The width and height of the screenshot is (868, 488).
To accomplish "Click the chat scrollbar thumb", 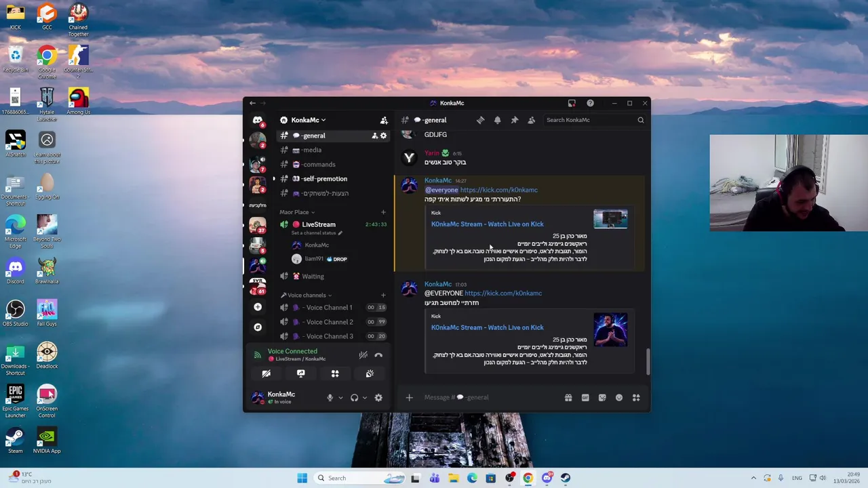I will coord(648,361).
